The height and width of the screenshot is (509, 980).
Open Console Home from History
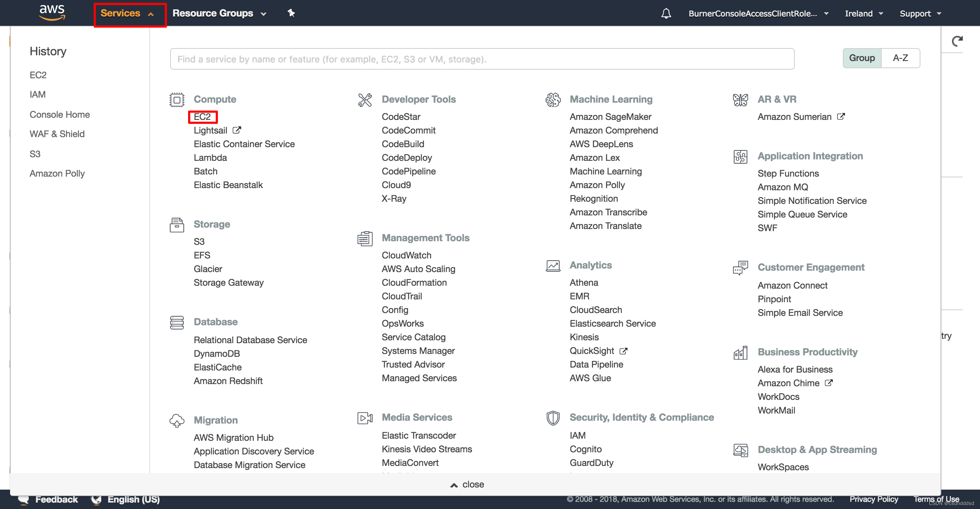pyautogui.click(x=60, y=115)
